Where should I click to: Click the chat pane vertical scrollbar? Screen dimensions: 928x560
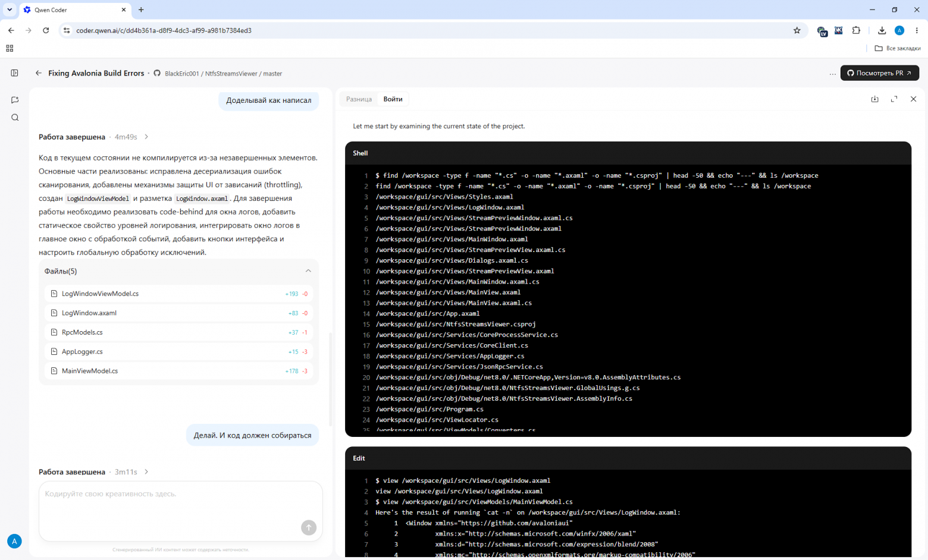coord(330,379)
